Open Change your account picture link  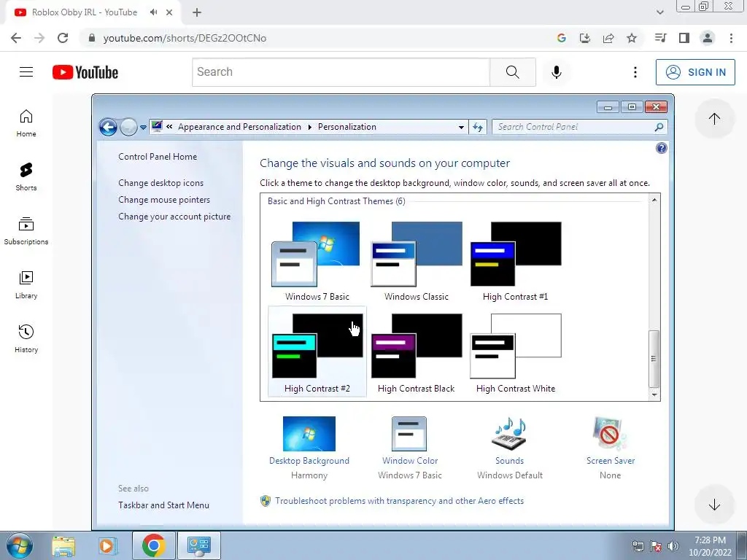point(174,216)
